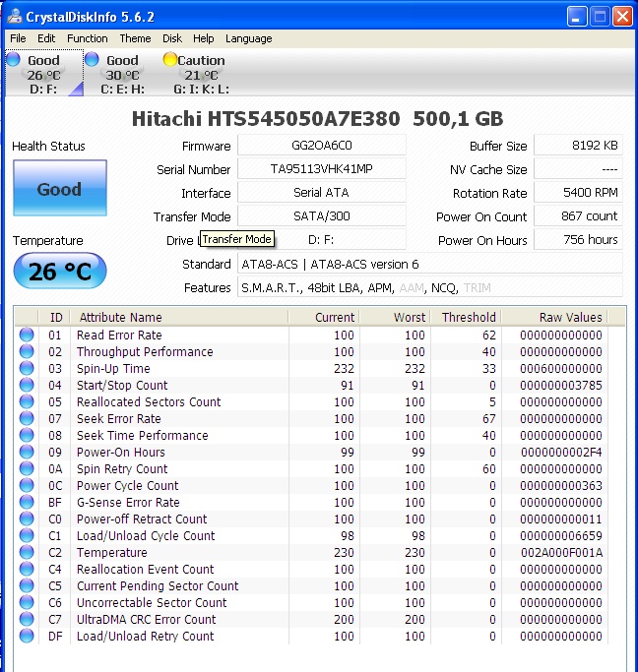
Task: Click the ID column header
Action: pos(55,317)
